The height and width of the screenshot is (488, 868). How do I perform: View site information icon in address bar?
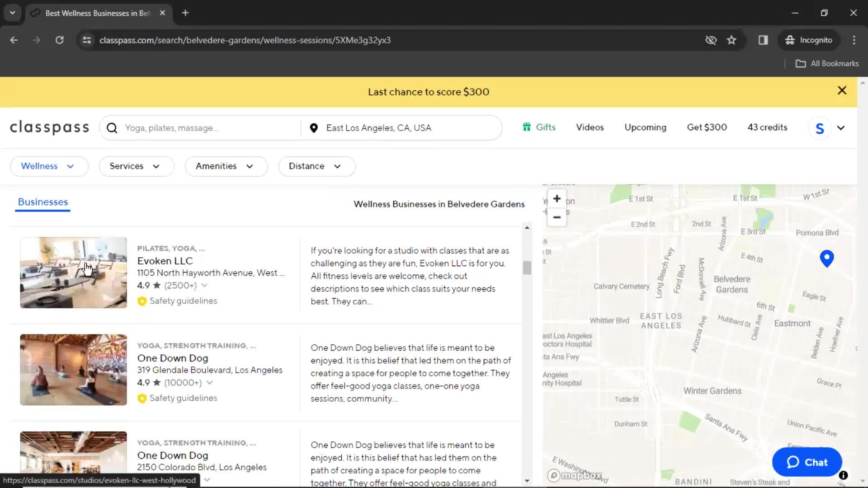87,40
